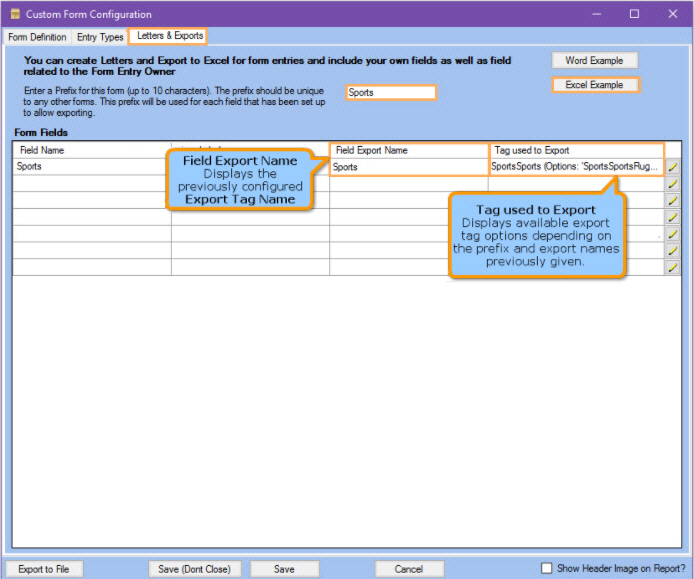Click the edit pencil icon in the third row
694x579 pixels.
click(673, 201)
